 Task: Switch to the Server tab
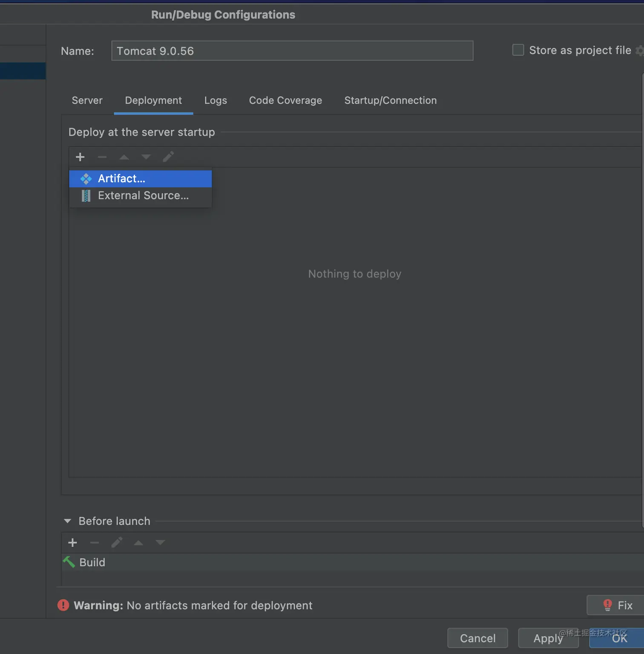(87, 100)
